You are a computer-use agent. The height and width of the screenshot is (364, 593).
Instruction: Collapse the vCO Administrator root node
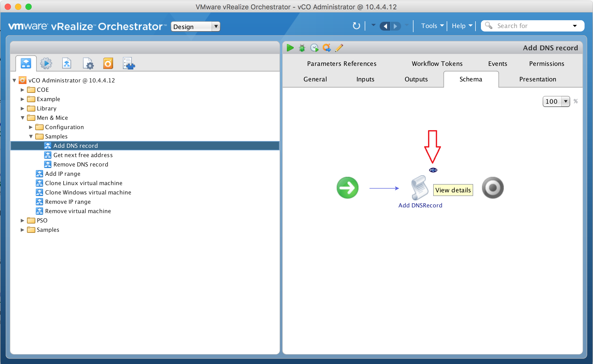(15, 80)
